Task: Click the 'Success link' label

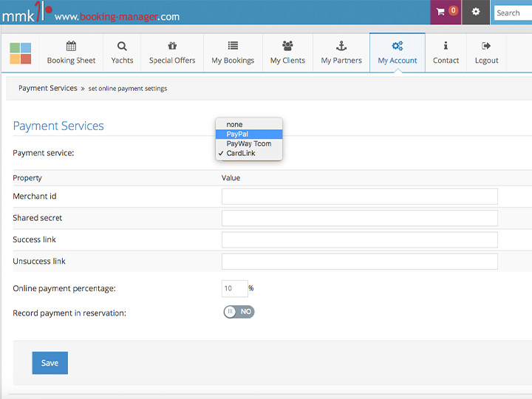Action: click(34, 239)
